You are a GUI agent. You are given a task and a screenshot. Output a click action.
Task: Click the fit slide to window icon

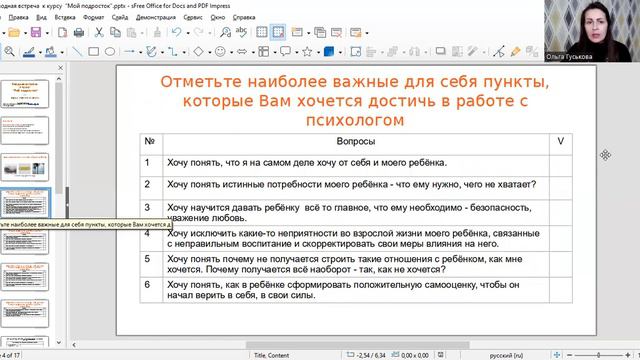557,355
